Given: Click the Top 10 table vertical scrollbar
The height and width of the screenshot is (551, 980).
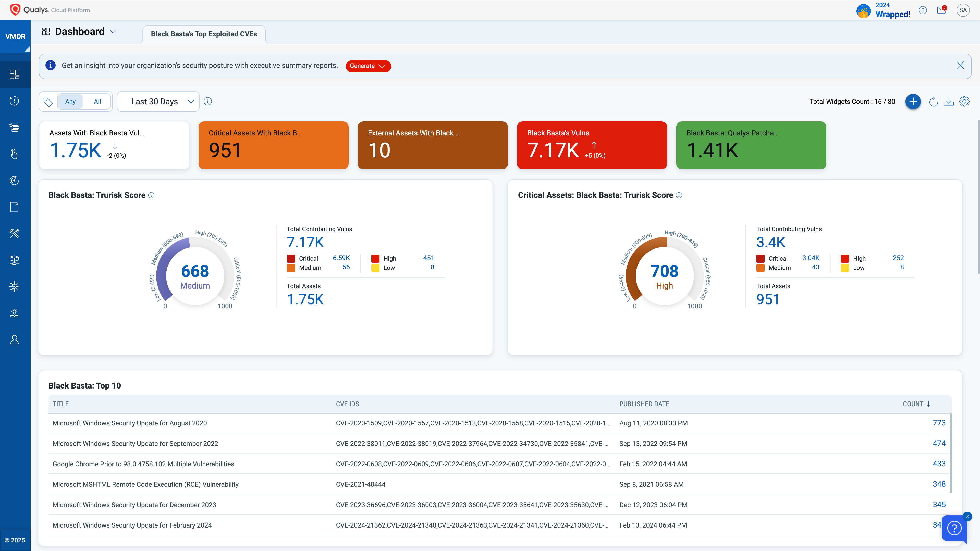Looking at the screenshot, I should tap(950, 453).
